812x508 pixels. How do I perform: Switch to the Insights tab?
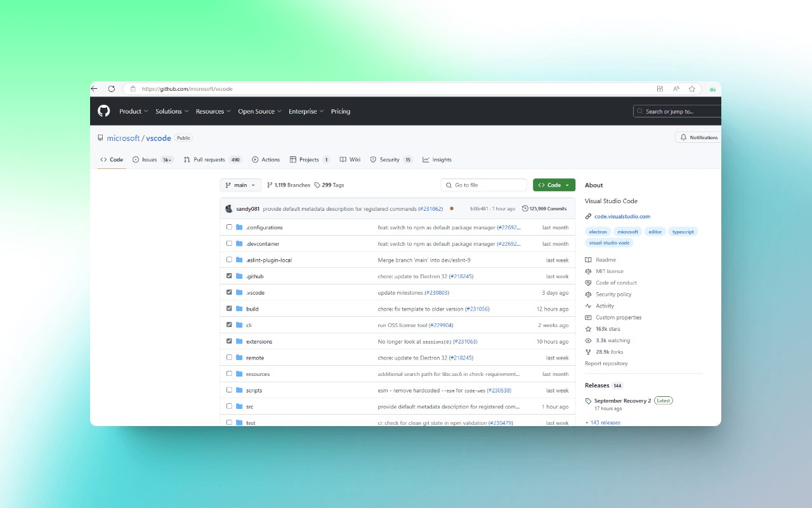437,159
